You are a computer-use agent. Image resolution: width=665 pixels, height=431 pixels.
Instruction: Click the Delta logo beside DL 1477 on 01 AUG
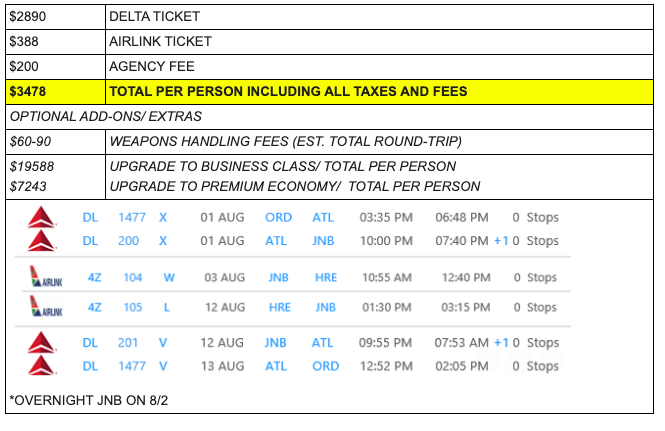(42, 217)
